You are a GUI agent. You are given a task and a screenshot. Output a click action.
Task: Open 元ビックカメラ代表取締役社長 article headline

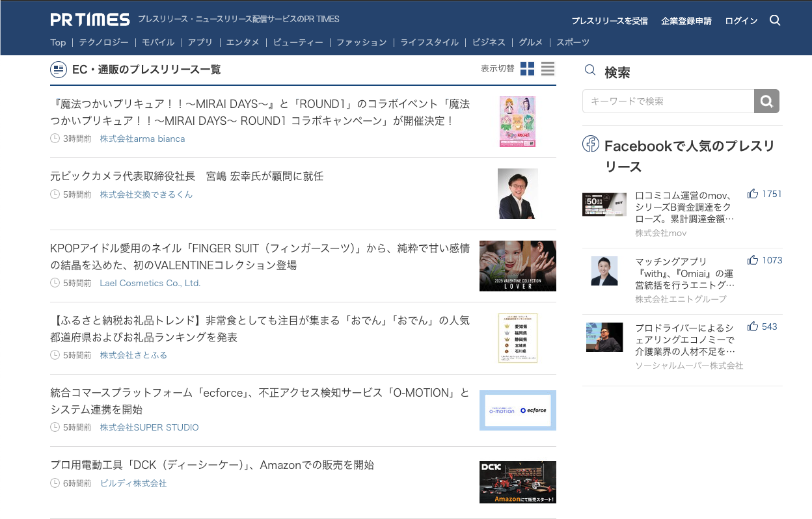point(187,176)
